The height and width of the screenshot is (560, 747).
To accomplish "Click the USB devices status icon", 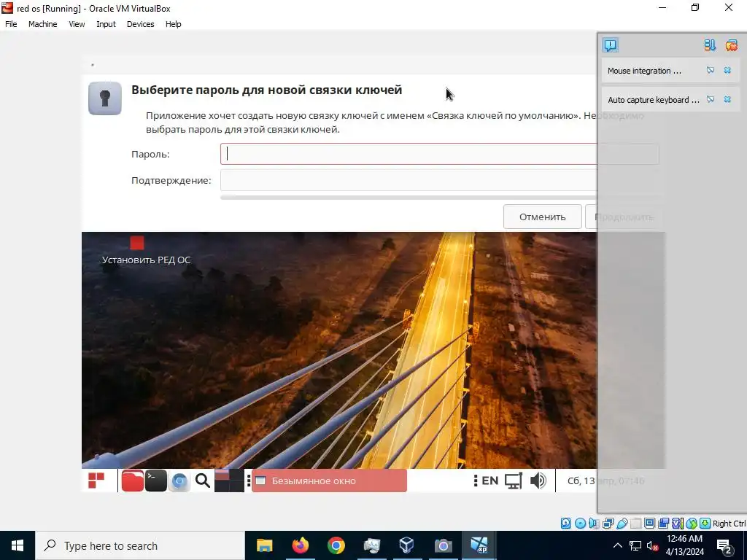I will [622, 524].
